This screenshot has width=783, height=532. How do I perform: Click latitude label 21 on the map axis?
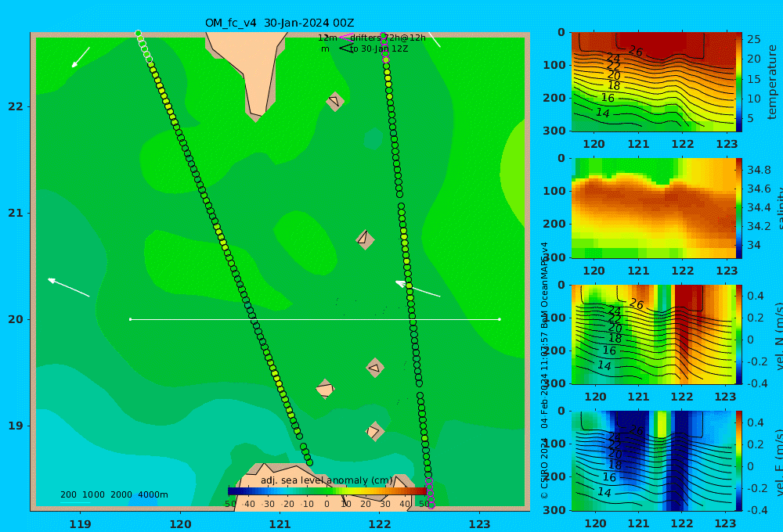16,213
